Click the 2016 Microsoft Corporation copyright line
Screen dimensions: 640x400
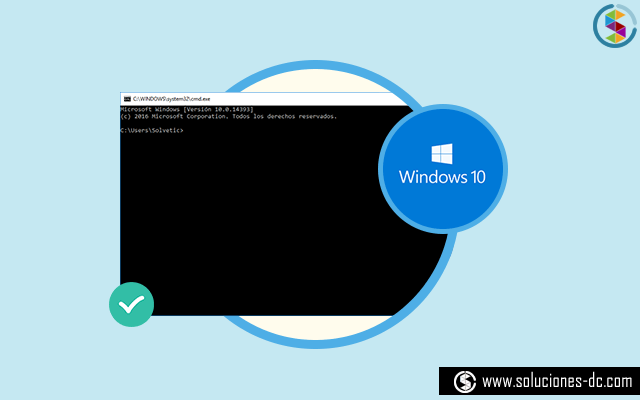[x=229, y=116]
